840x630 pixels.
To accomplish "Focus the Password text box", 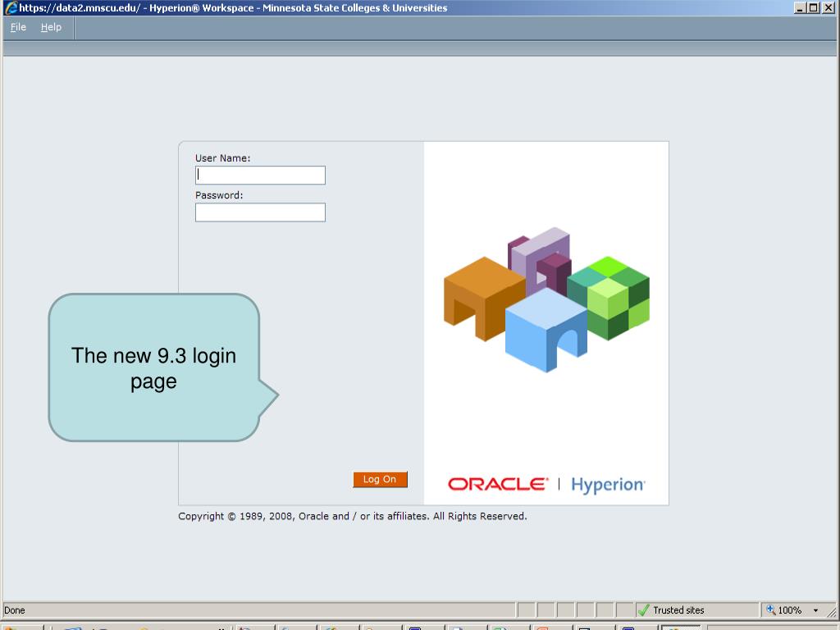I will 260,212.
